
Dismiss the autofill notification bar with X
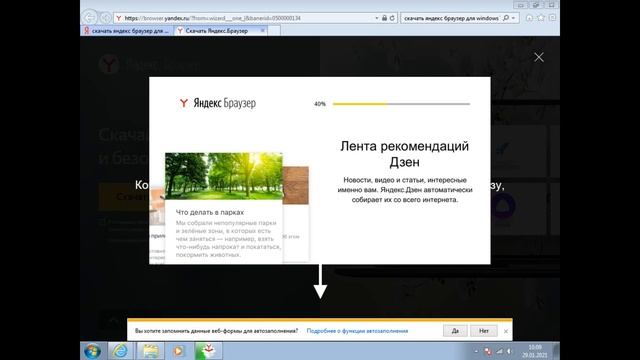pyautogui.click(x=506, y=331)
